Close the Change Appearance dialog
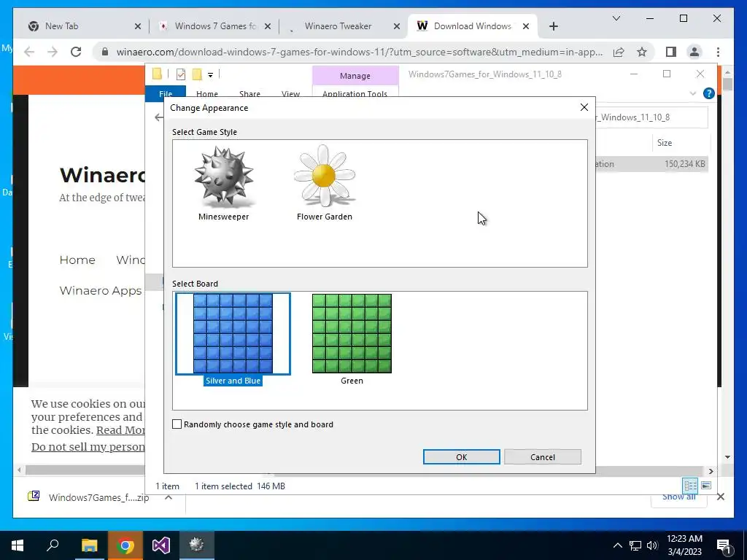 coord(584,108)
